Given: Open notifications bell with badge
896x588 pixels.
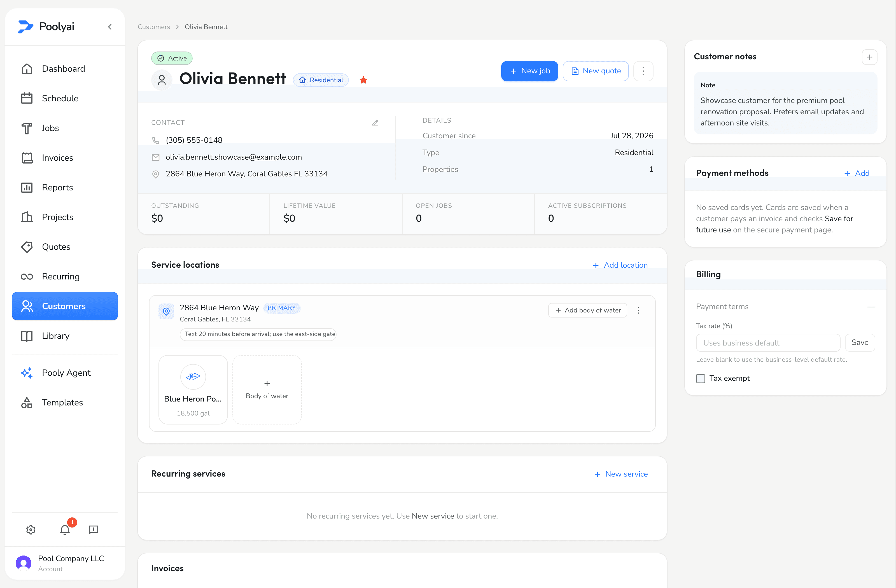Looking at the screenshot, I should [x=65, y=530].
